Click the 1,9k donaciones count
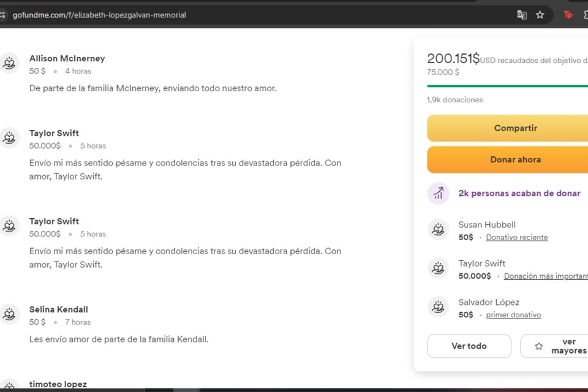This screenshot has height=392, width=588. click(x=454, y=100)
